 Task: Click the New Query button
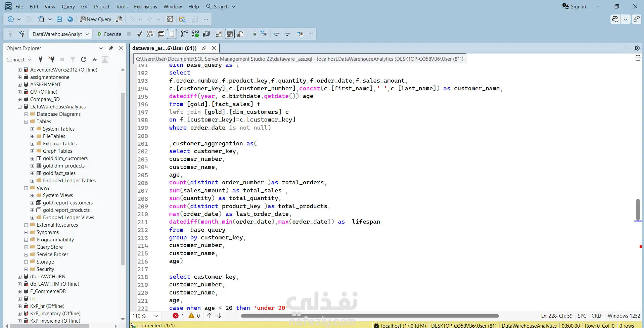(x=95, y=19)
